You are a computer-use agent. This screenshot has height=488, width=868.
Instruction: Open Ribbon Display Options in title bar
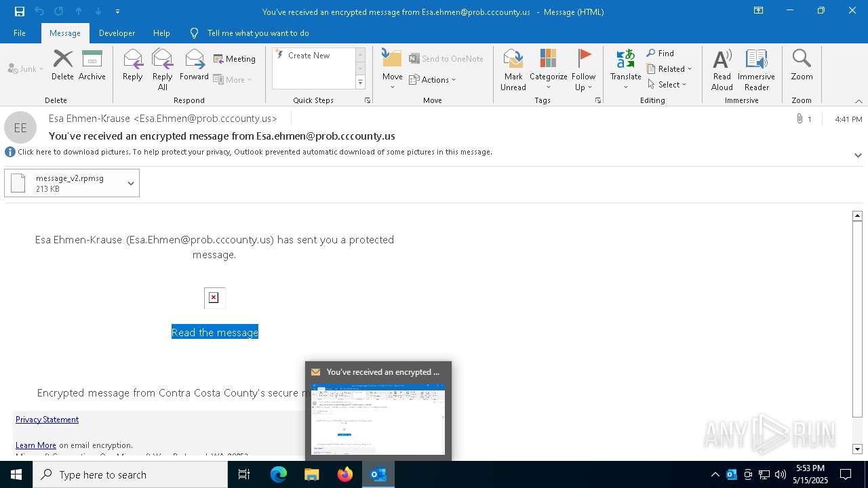pos(759,11)
